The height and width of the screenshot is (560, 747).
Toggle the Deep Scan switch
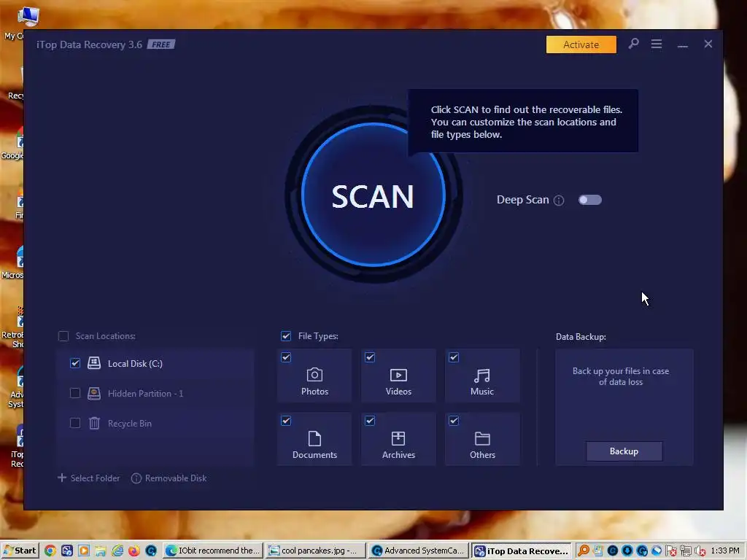(589, 200)
